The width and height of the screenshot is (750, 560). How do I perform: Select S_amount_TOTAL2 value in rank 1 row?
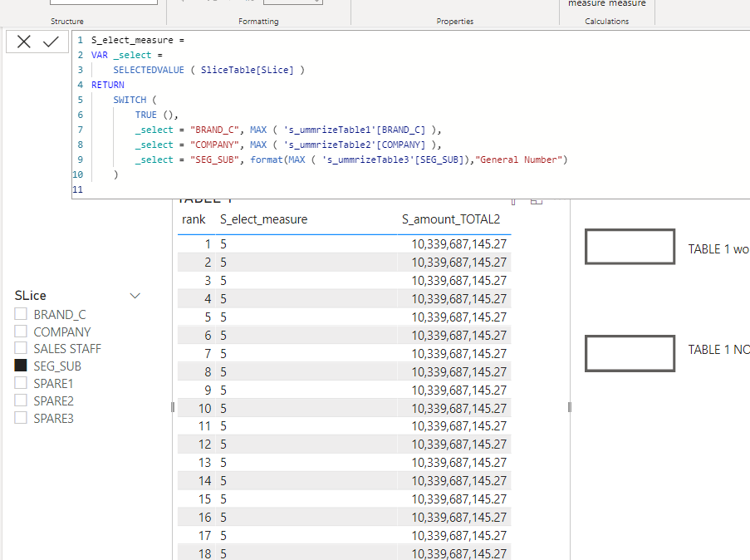458,244
